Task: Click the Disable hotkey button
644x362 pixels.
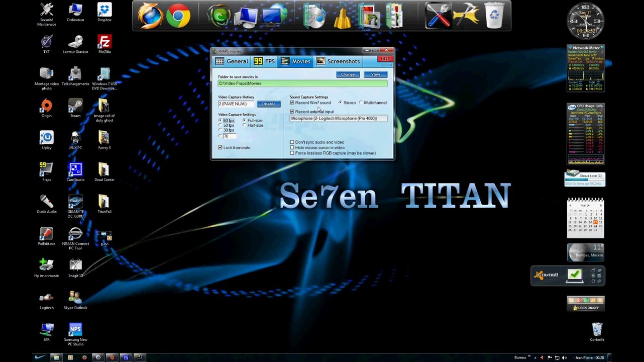Action: pyautogui.click(x=268, y=104)
